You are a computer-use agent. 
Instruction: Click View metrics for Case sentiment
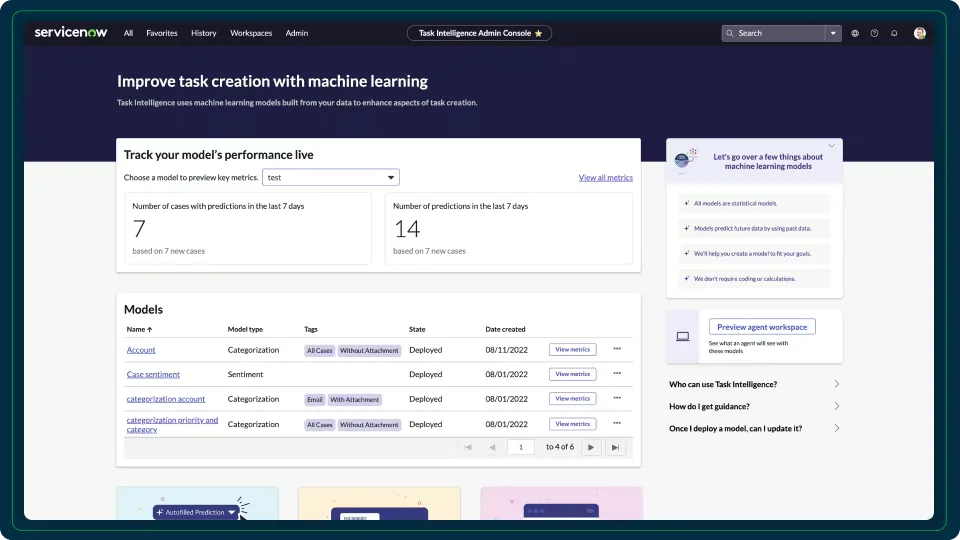(x=572, y=374)
